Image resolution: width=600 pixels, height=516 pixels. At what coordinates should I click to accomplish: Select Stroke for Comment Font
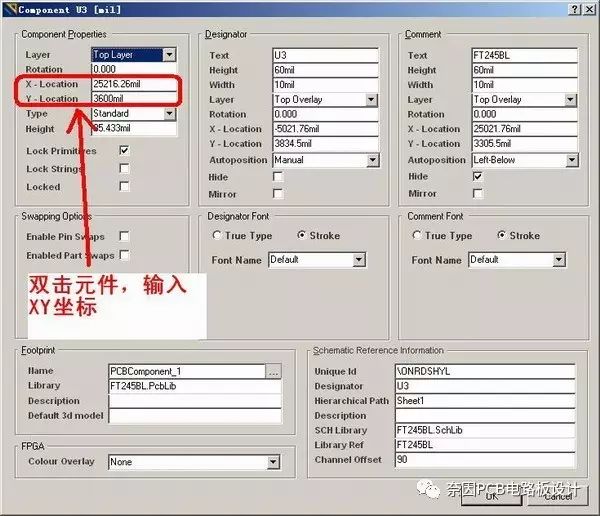tap(501, 235)
